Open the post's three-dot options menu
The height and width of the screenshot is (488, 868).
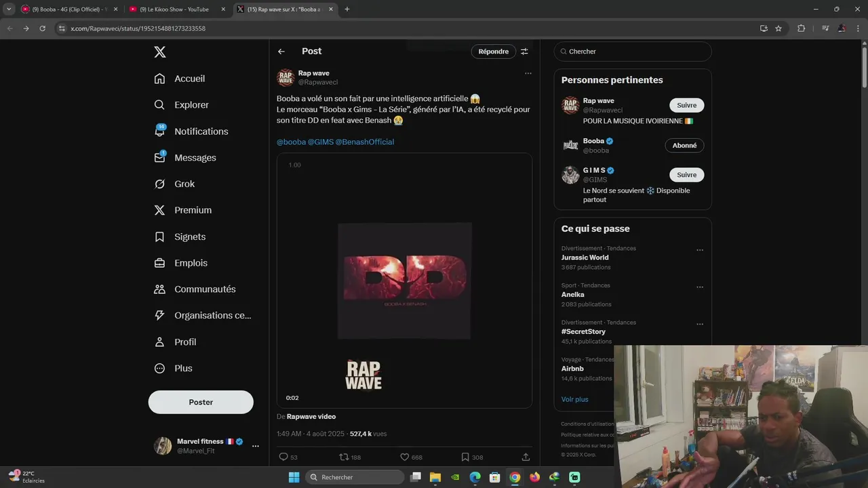(x=528, y=73)
